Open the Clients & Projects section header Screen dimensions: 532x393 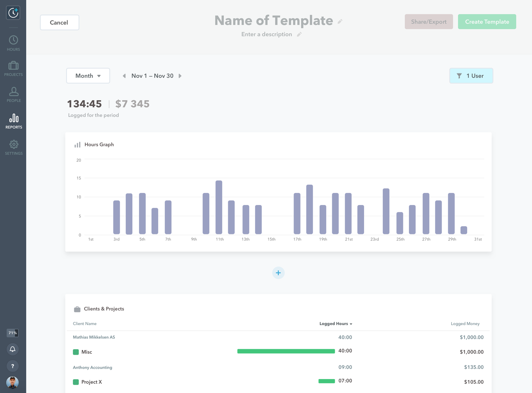pyautogui.click(x=104, y=309)
